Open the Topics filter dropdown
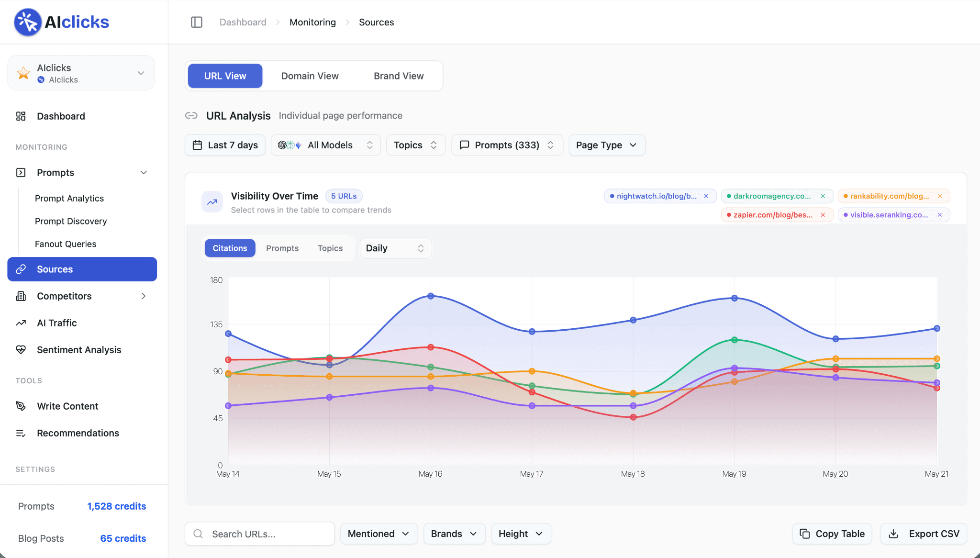This screenshot has height=558, width=980. (x=416, y=145)
